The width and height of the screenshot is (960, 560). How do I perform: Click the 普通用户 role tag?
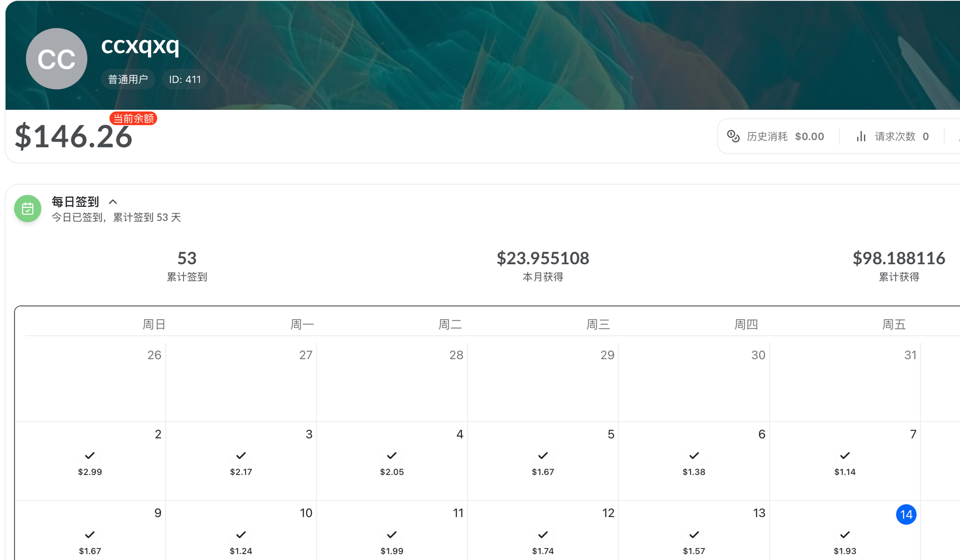128,79
